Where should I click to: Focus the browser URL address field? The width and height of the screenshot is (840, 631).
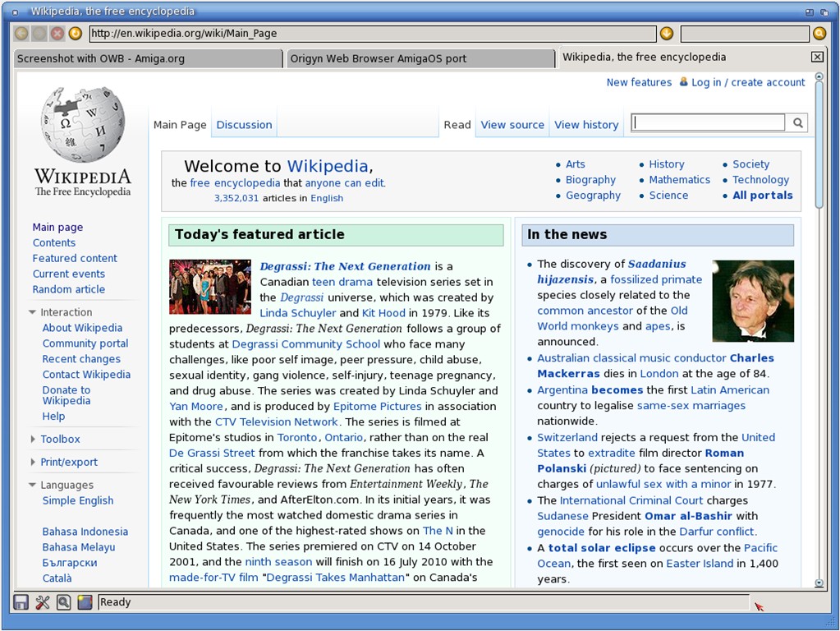(x=372, y=33)
